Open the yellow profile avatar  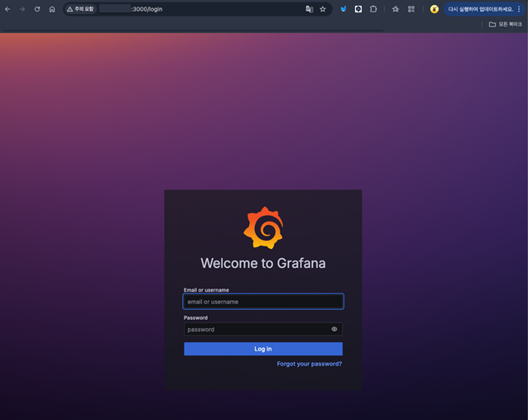434,9
